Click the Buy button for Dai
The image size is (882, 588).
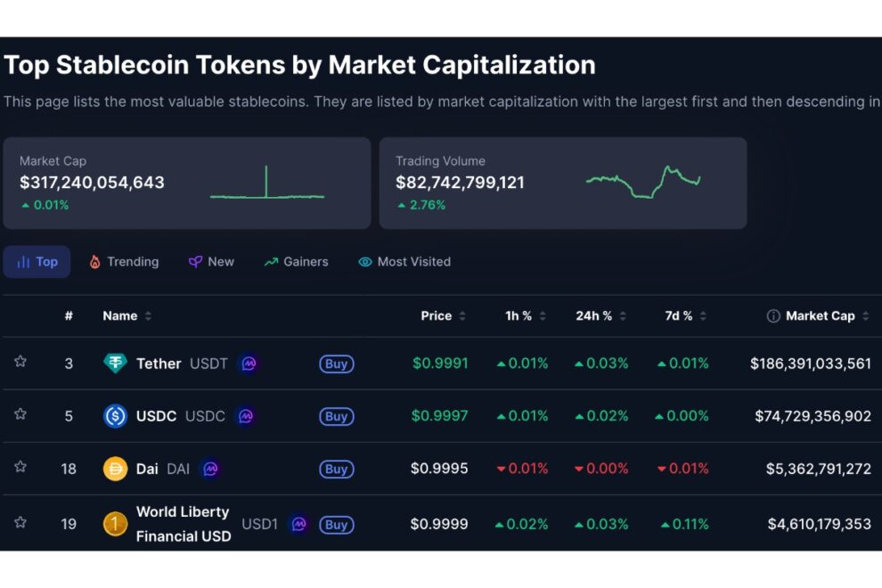337,469
